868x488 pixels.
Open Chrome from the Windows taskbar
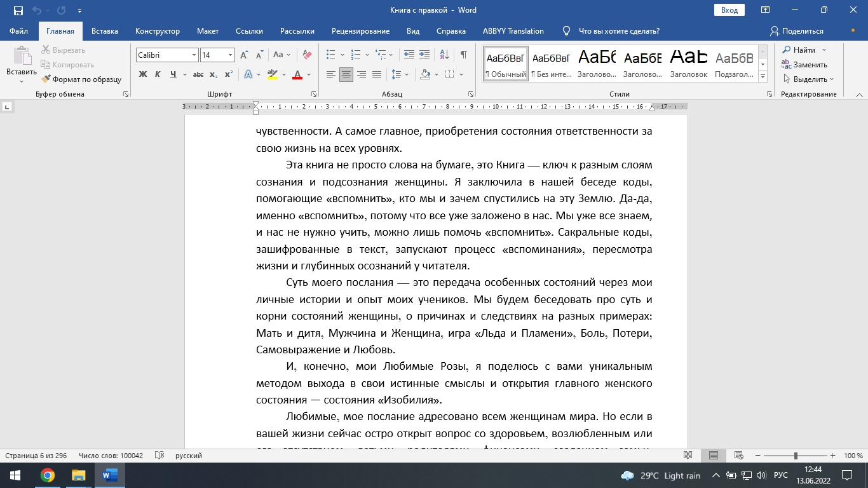coord(47,475)
